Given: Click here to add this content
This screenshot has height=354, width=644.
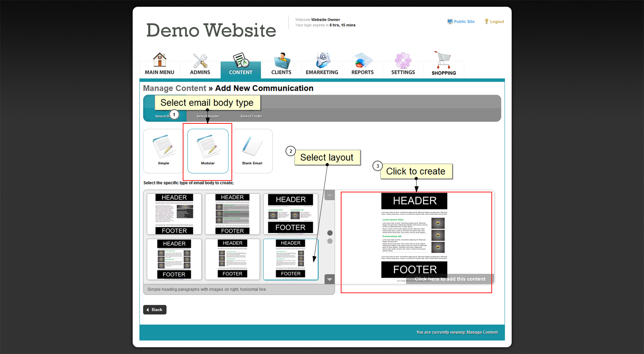Looking at the screenshot, I should pos(450,279).
